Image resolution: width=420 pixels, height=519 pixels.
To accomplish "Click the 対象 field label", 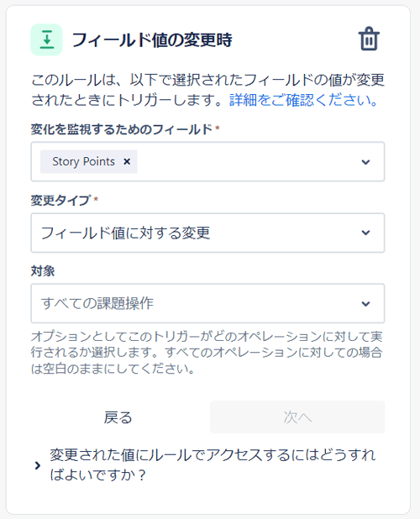I will [x=43, y=271].
